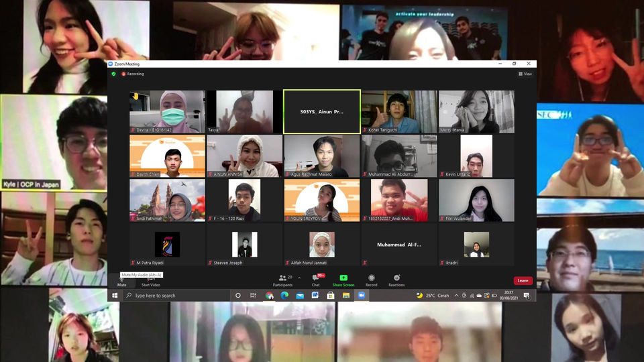Show hidden system tray icons chevron
Image resolution: width=644 pixels, height=362 pixels.
pos(456,296)
